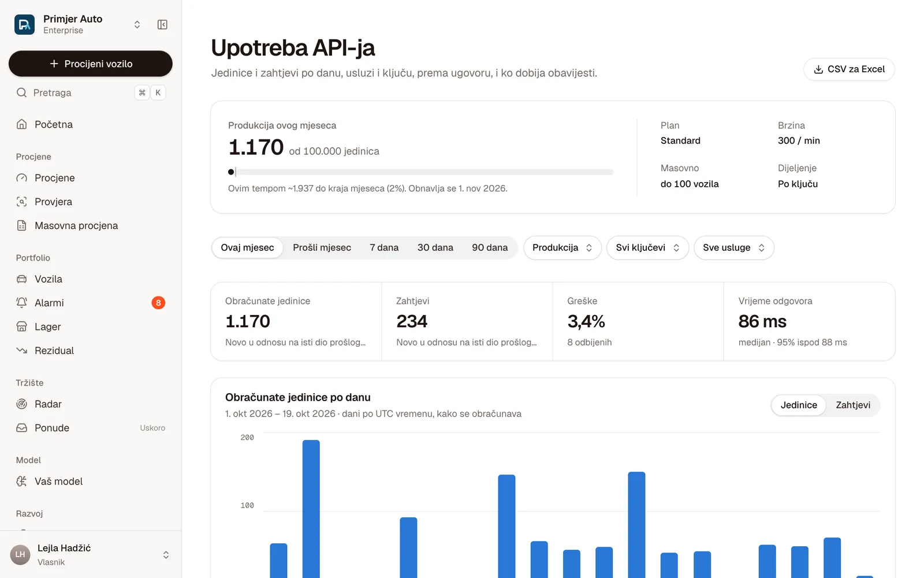Open Rezidual trend icon
Screen dimensions: 924x578
(x=22, y=350)
